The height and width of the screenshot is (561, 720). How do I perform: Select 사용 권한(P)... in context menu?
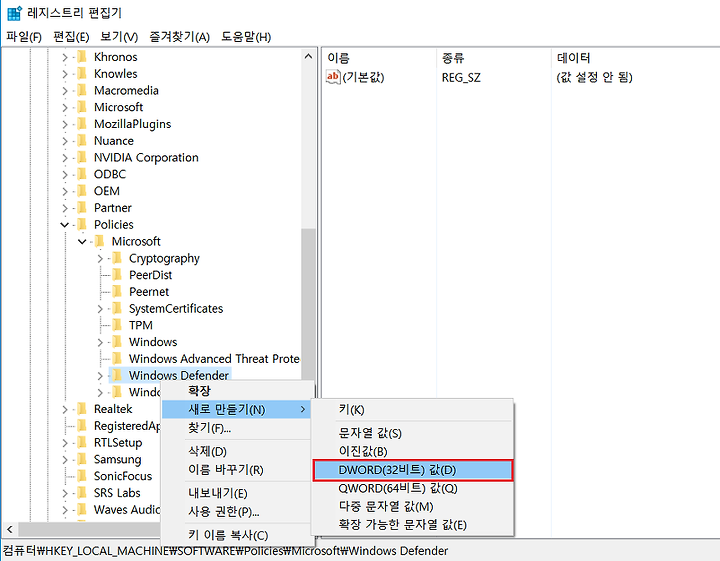pyautogui.click(x=236, y=511)
